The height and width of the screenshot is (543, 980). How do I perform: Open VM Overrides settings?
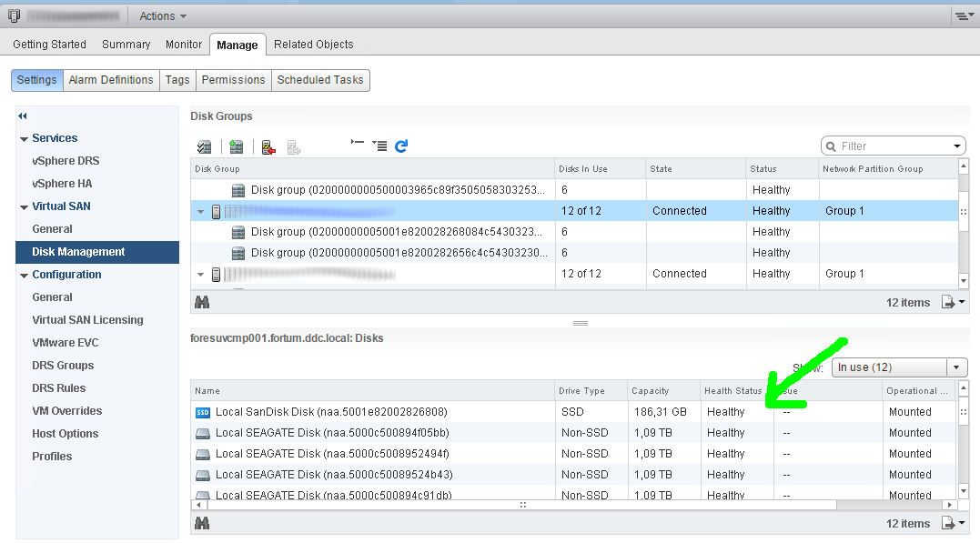click(66, 411)
